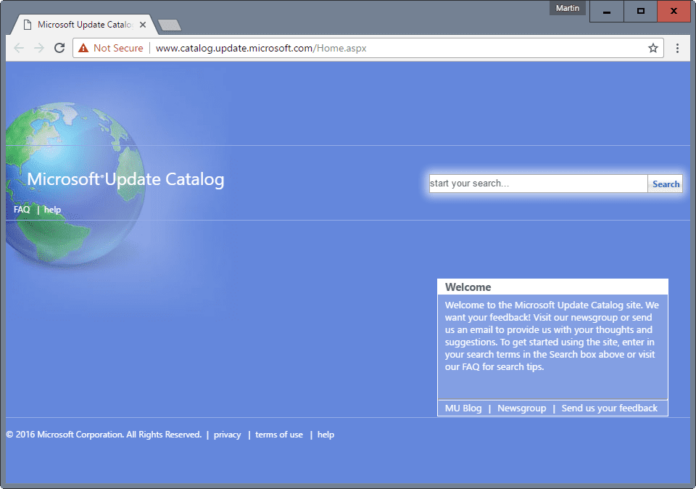Open the terms of use link
This screenshot has height=489, width=696.
pos(279,435)
